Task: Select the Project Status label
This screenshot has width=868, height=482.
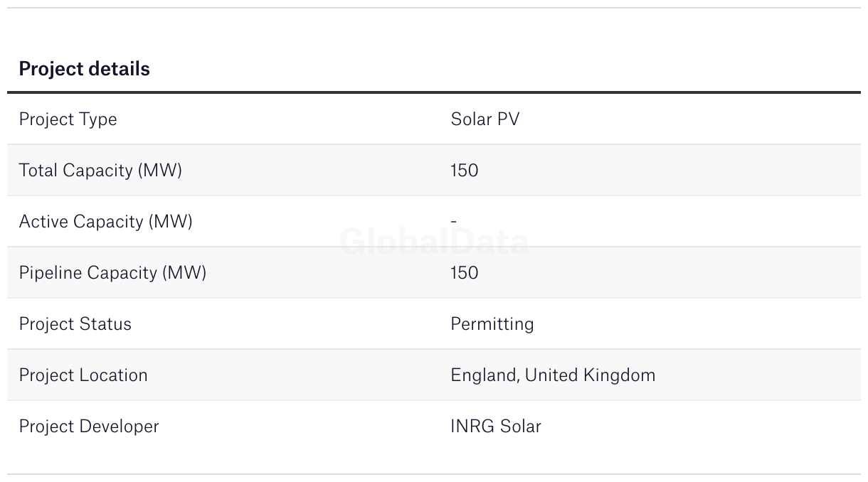Action: (75, 324)
